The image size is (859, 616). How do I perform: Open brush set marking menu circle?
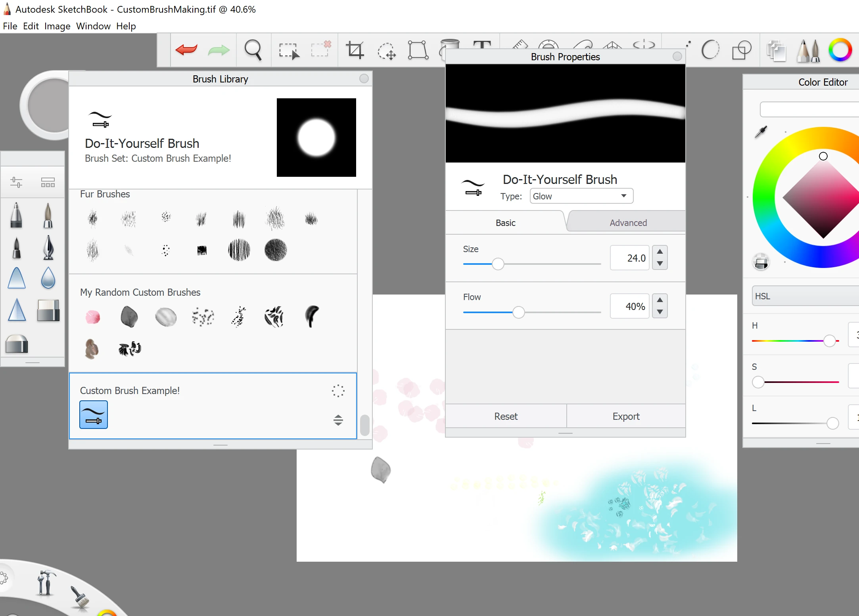pos(338,391)
